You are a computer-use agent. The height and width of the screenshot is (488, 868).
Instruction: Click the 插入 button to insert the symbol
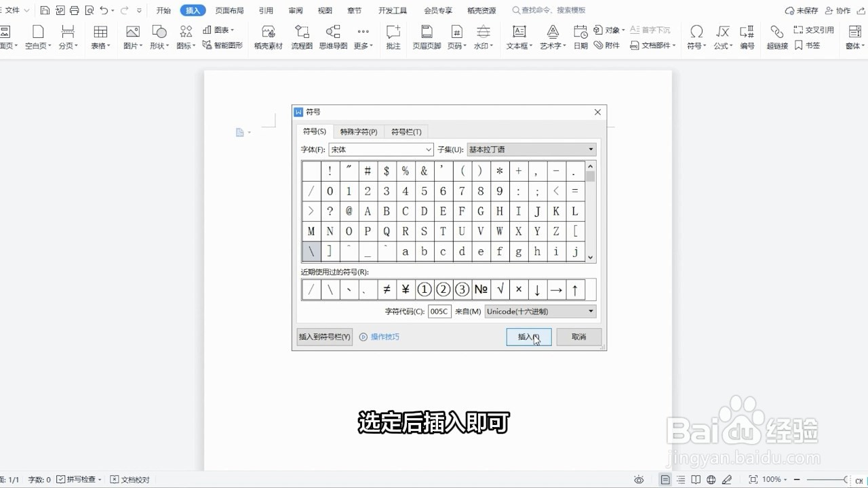point(528,337)
